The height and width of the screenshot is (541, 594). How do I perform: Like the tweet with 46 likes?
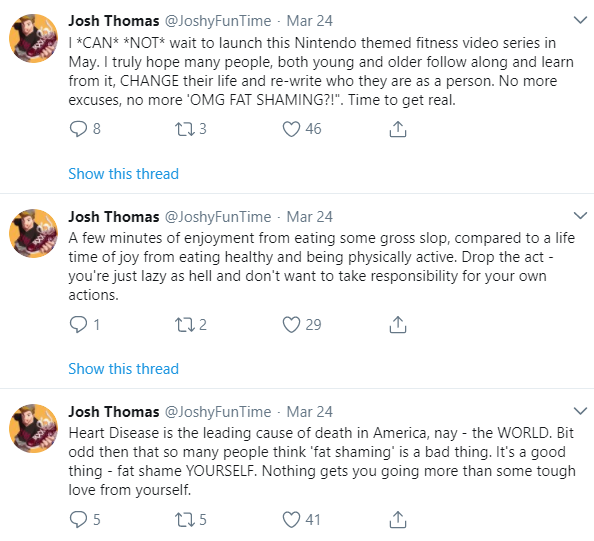click(x=291, y=129)
